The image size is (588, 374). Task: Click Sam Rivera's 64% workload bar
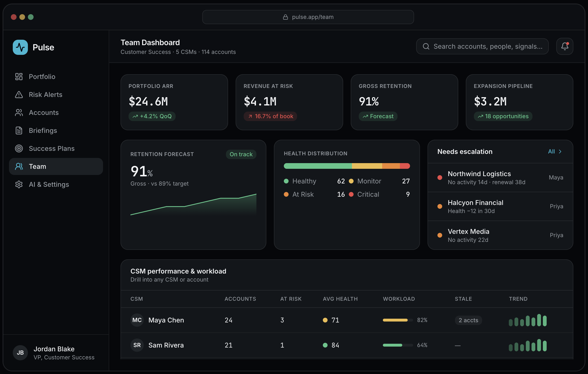[x=398, y=345]
